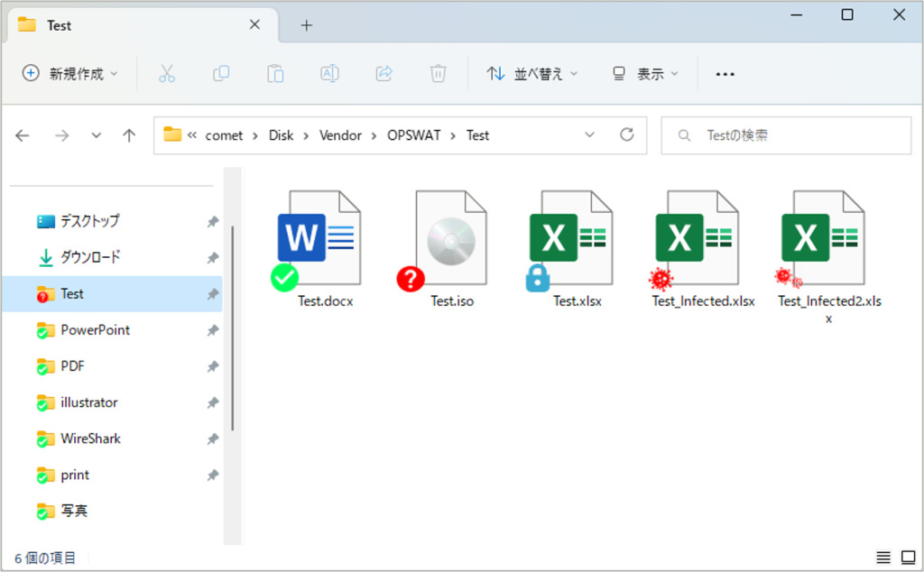Screen dimensions: 924x572
Task: Click the Test.docx file name label
Action: (x=325, y=301)
